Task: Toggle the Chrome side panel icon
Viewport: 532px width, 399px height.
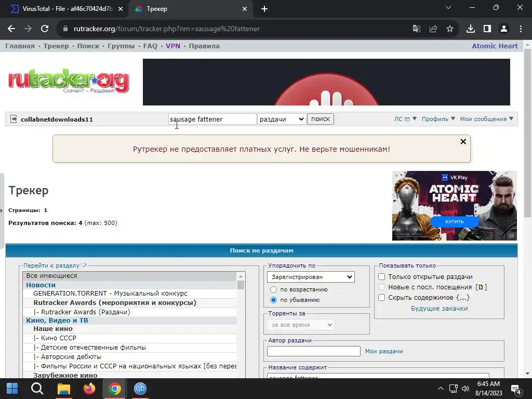Action: point(487,29)
